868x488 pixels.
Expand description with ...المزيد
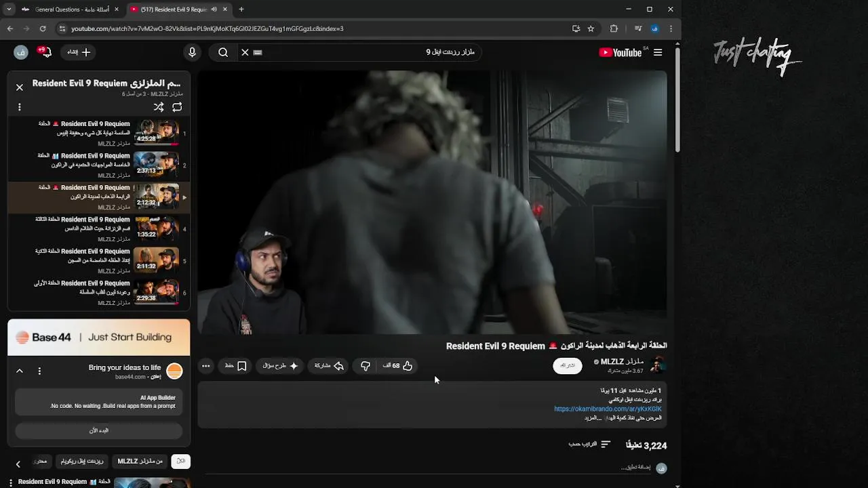[593, 418]
